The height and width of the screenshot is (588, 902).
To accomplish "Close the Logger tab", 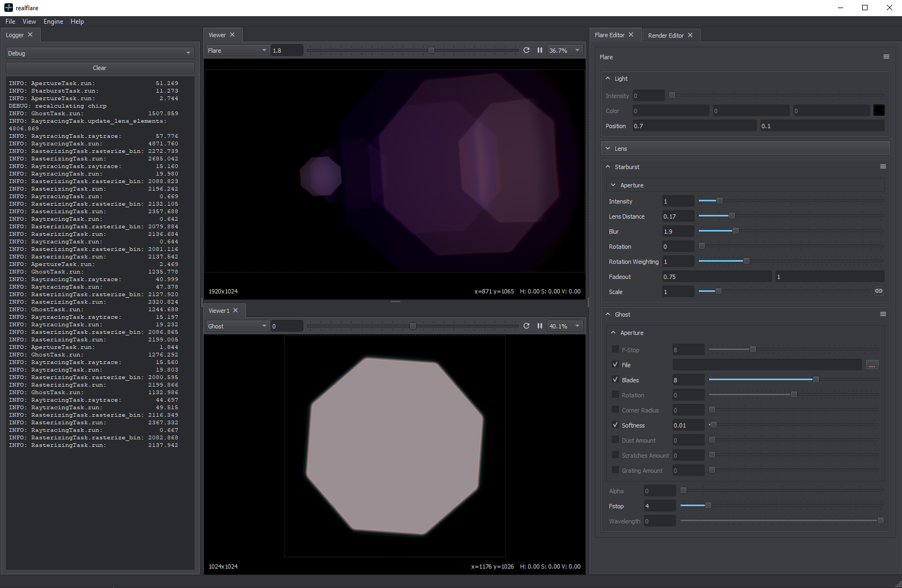I will [30, 34].
